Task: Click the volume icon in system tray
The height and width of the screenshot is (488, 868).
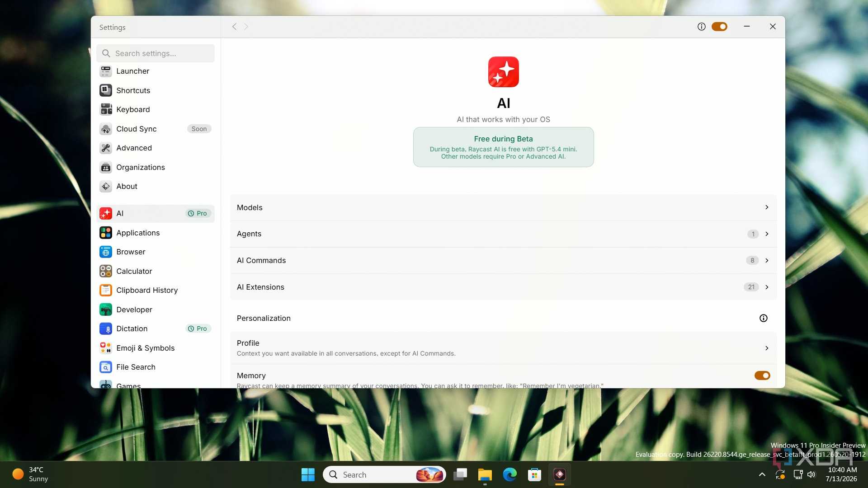Action: coord(811,474)
